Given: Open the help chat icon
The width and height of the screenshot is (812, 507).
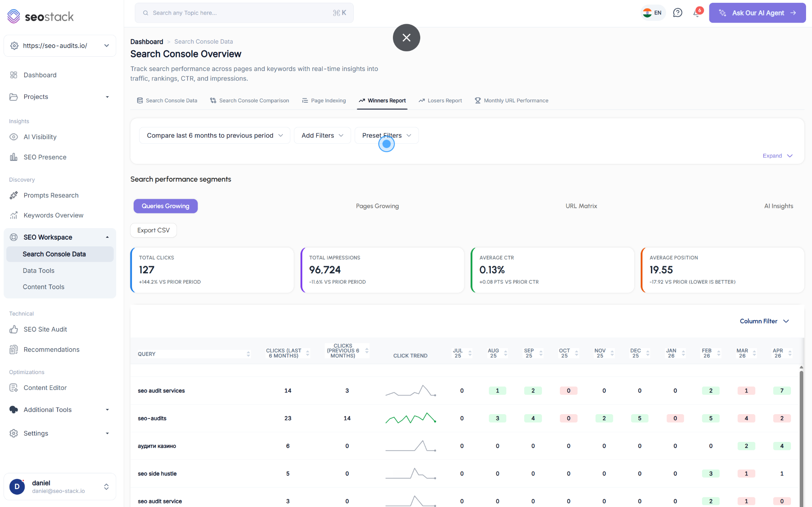Looking at the screenshot, I should coord(678,13).
